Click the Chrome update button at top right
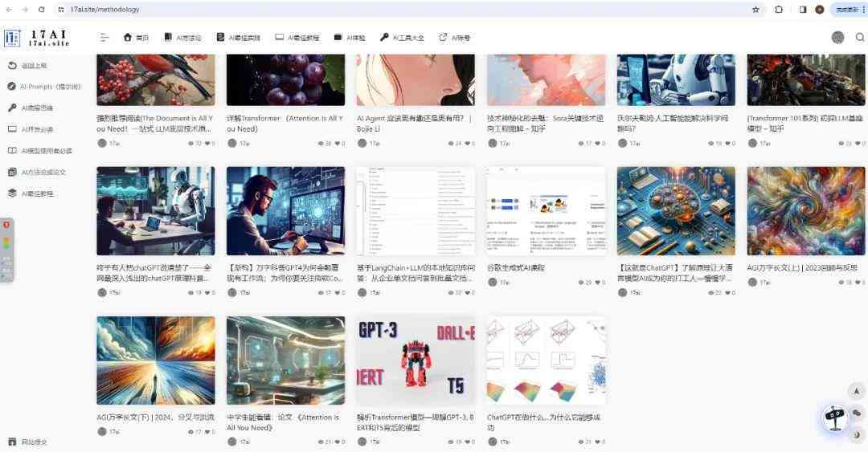 pyautogui.click(x=850, y=10)
